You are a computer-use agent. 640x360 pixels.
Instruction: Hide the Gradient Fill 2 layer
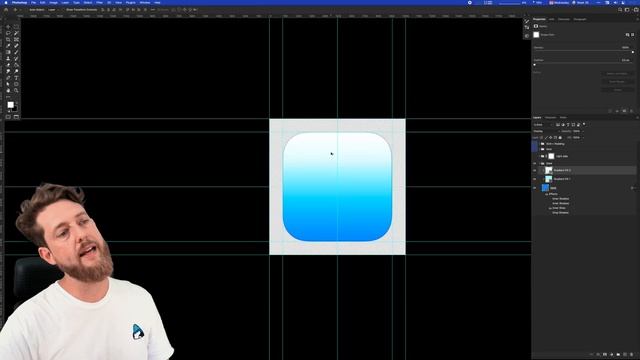(x=535, y=170)
